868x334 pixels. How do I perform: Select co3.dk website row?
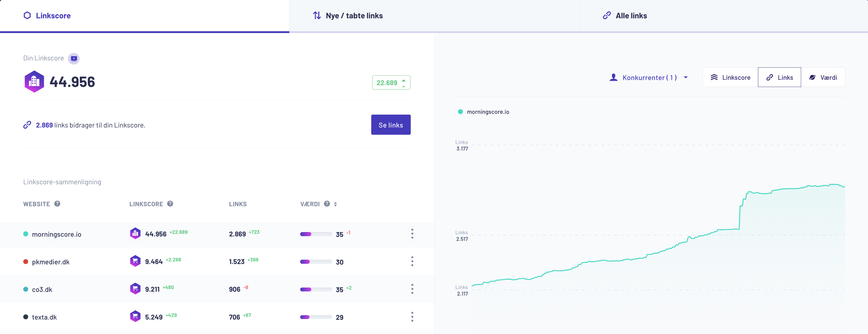point(217,289)
